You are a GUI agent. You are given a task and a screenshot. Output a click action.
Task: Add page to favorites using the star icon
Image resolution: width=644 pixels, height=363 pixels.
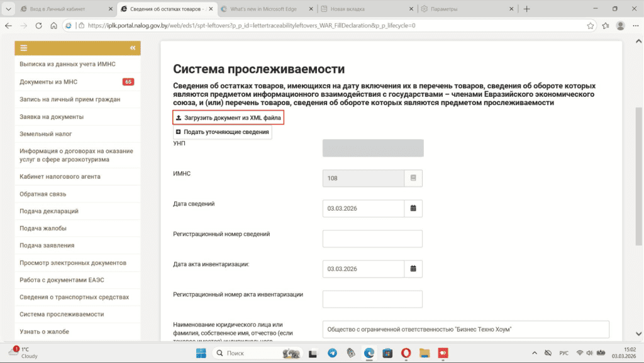(x=590, y=26)
